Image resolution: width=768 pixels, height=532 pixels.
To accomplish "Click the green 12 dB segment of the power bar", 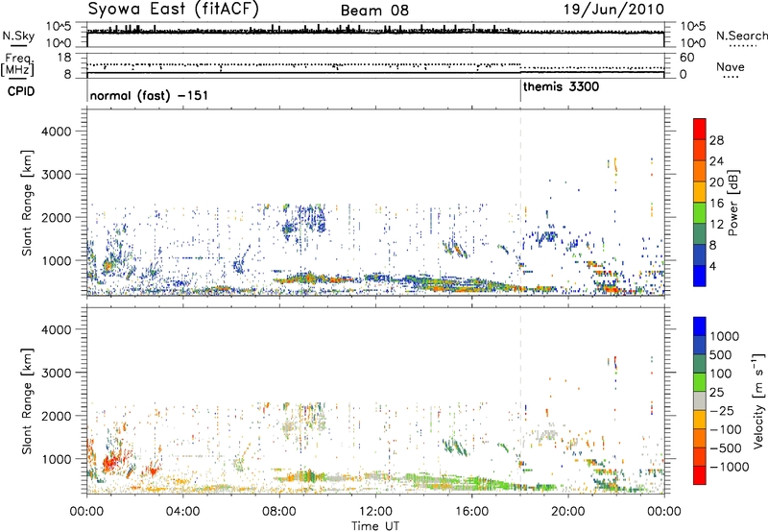I will coord(700,213).
